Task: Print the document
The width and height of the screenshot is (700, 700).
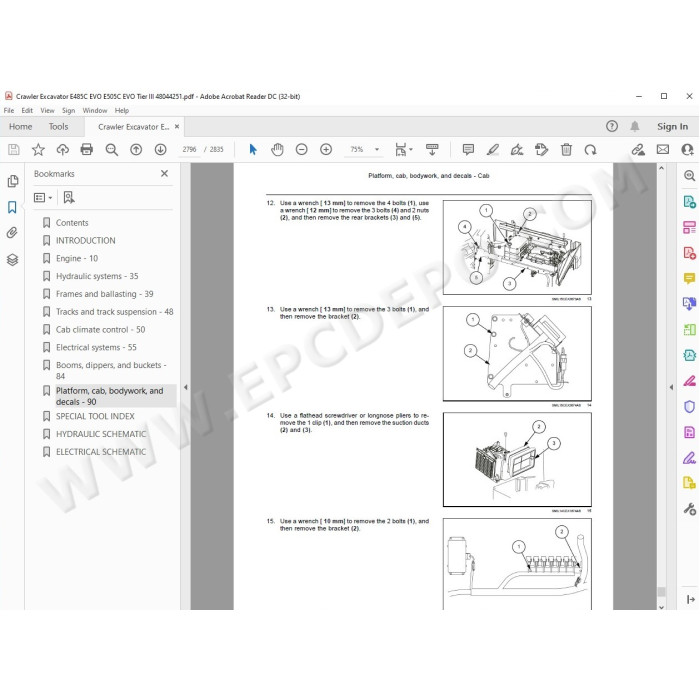Action: 87,150
